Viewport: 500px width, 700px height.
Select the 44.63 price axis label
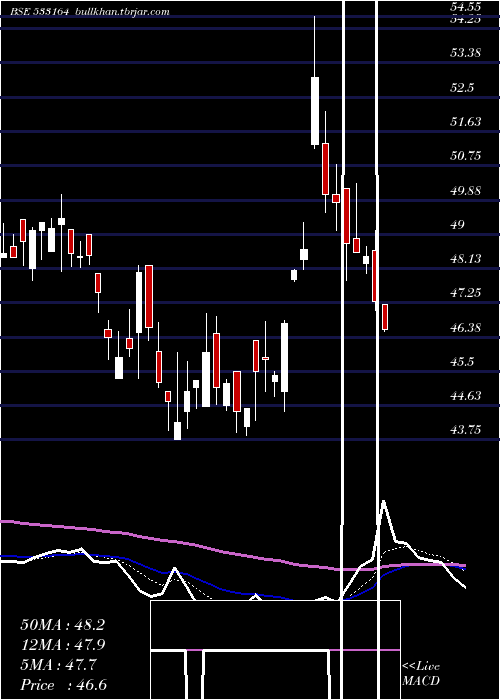(x=466, y=396)
